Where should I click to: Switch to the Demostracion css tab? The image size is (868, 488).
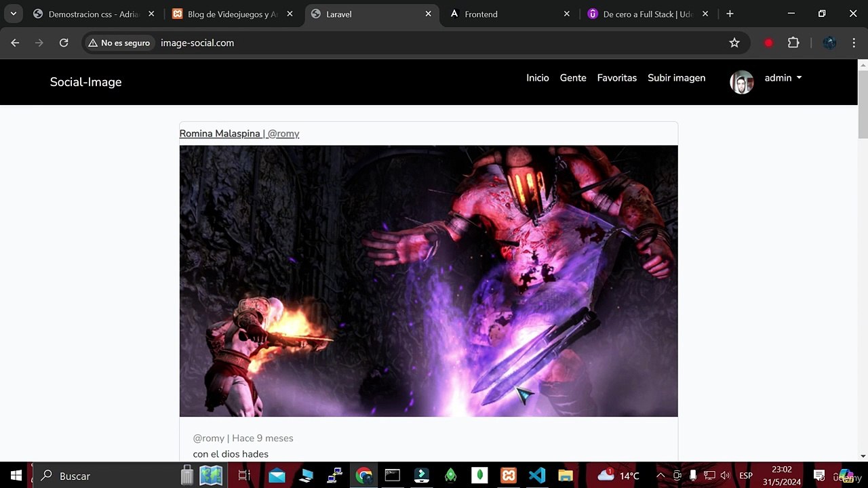coord(94,14)
